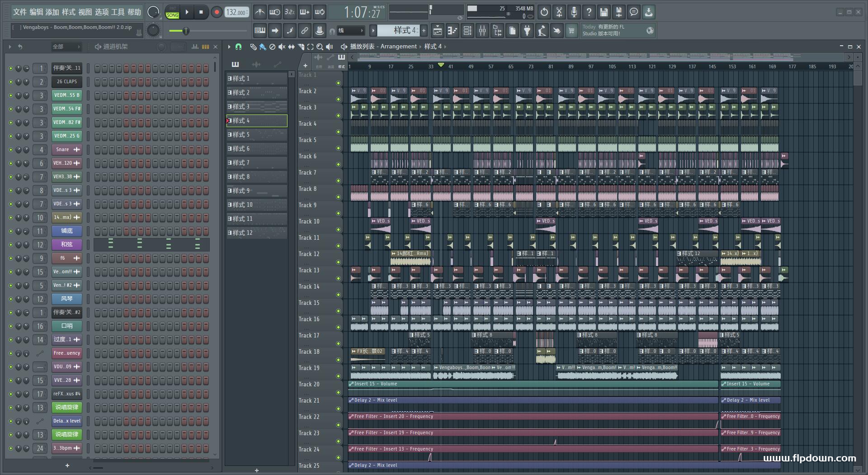Image resolution: width=868 pixels, height=475 pixels.
Task: Toggle the metronome icon
Action: [x=259, y=12]
